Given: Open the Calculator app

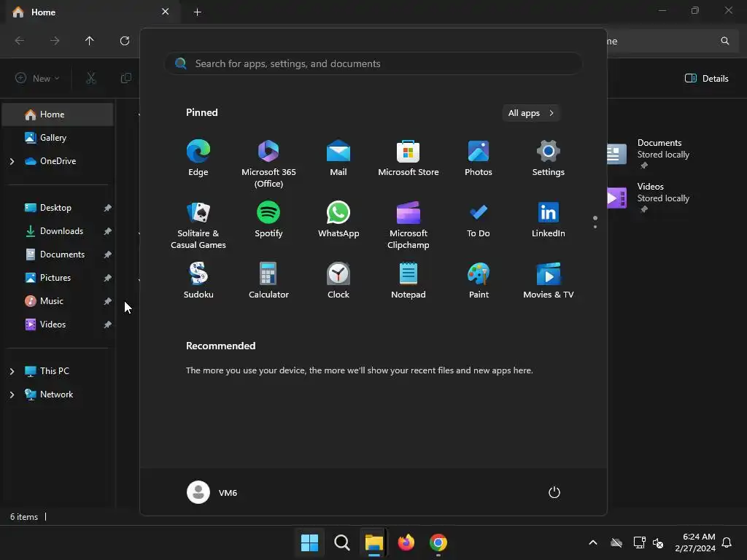Looking at the screenshot, I should [268, 281].
